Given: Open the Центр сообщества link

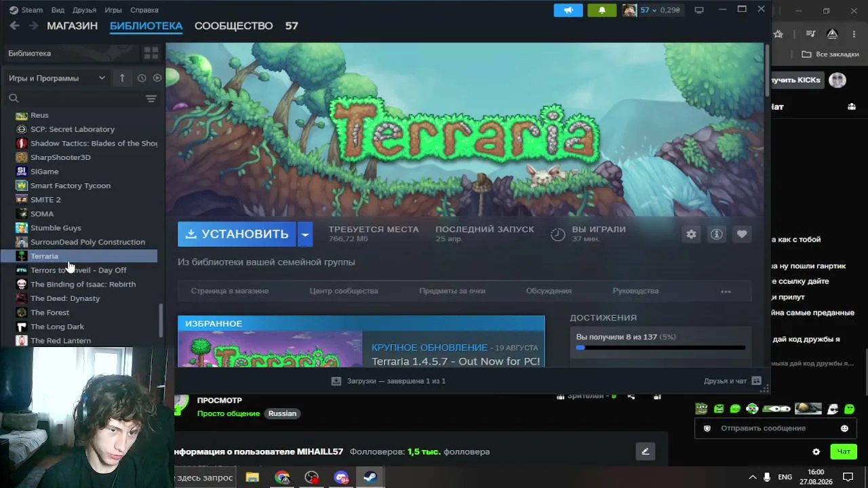Looking at the screenshot, I should pos(344,291).
